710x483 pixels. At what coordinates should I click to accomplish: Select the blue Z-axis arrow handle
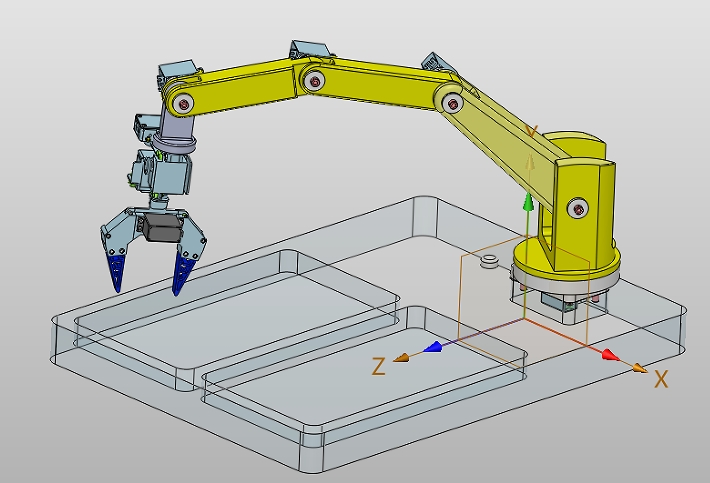(432, 347)
